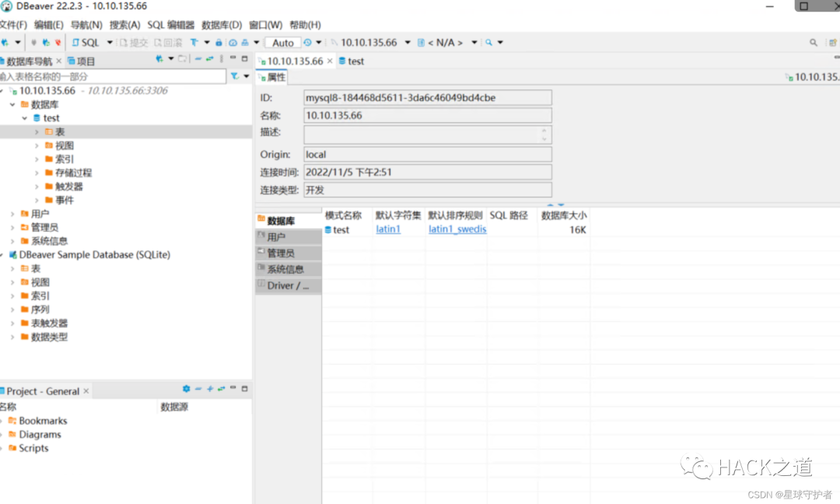Click the magnifier icon at far right of toolbar
The height and width of the screenshot is (504, 840).
814,42
